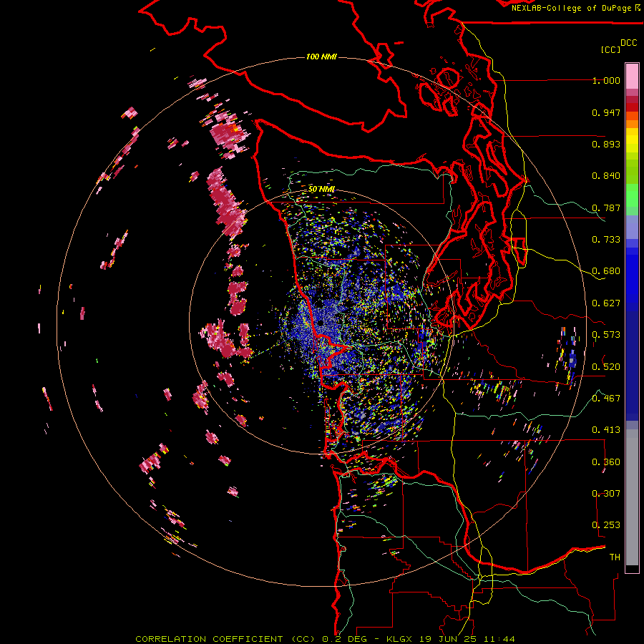Click the 0.360 scale value

(606, 462)
